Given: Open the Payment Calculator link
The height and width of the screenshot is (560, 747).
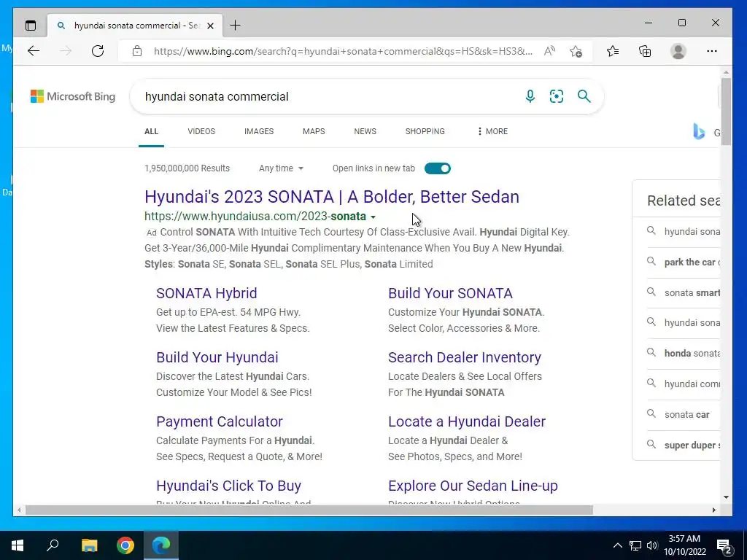Looking at the screenshot, I should coord(219,421).
